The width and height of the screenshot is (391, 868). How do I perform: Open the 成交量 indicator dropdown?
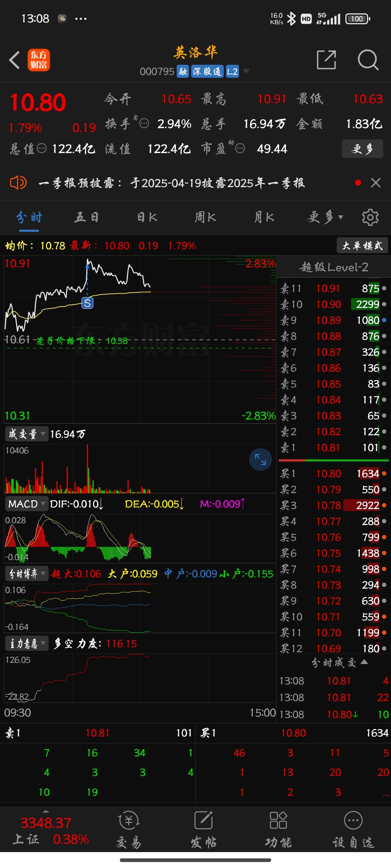26,434
